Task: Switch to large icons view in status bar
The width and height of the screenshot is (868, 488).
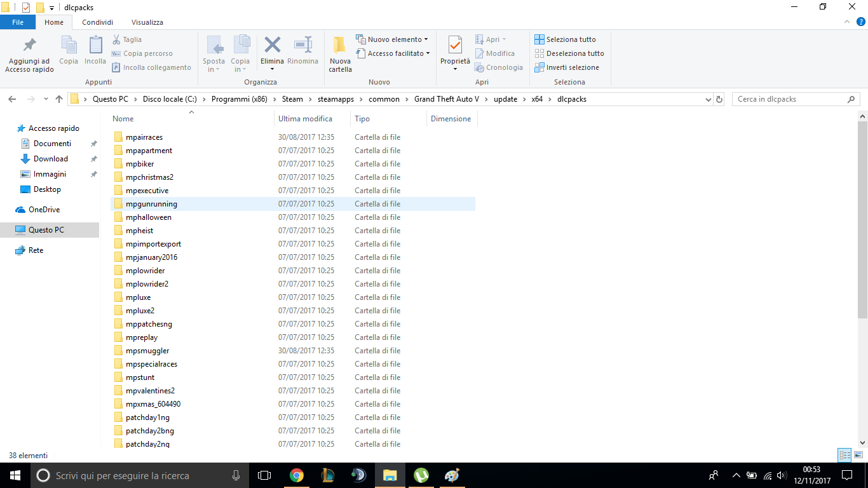Action: [858, 455]
